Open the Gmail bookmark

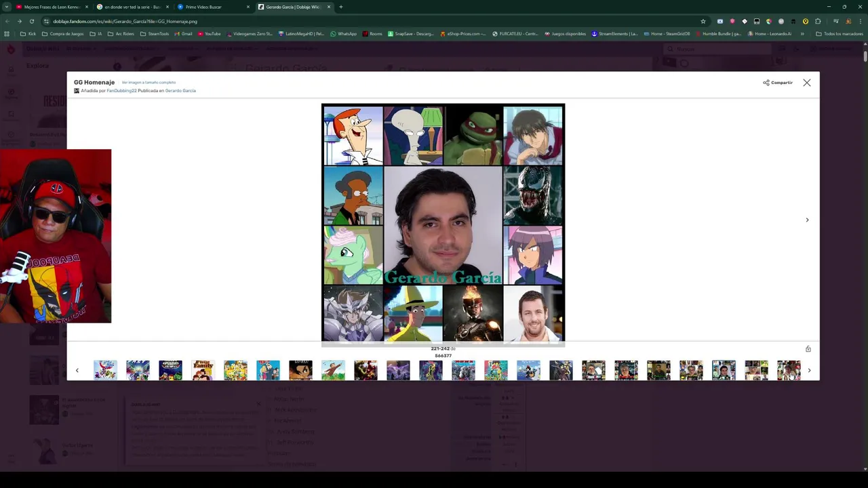pos(183,34)
